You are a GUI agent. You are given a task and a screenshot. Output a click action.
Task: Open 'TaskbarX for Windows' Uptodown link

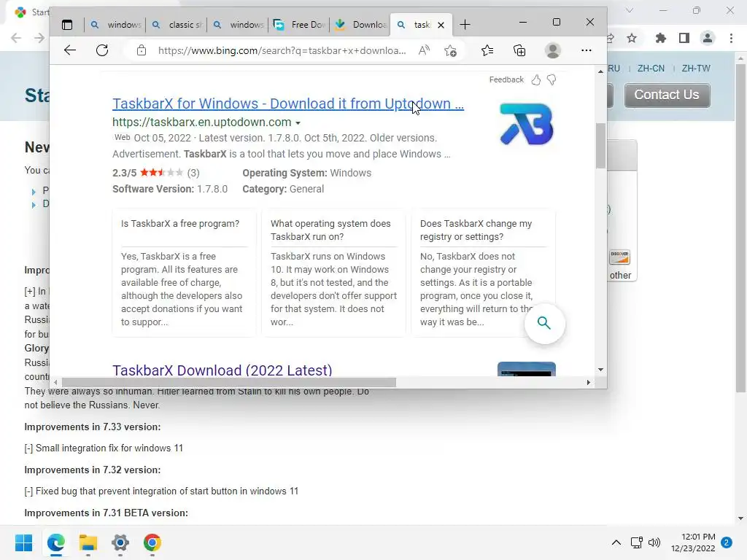[287, 104]
